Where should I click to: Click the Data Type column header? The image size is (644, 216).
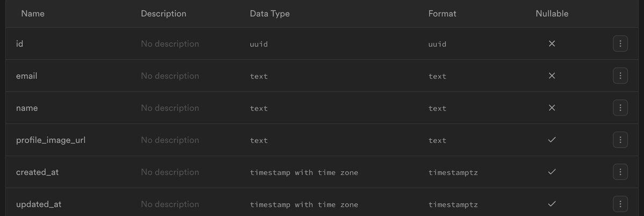(x=269, y=13)
